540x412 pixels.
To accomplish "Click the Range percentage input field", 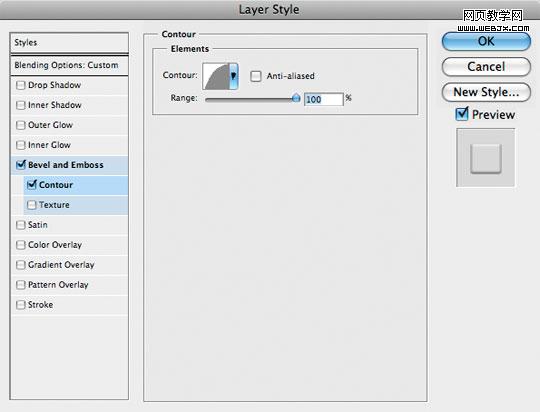I will pos(324,100).
